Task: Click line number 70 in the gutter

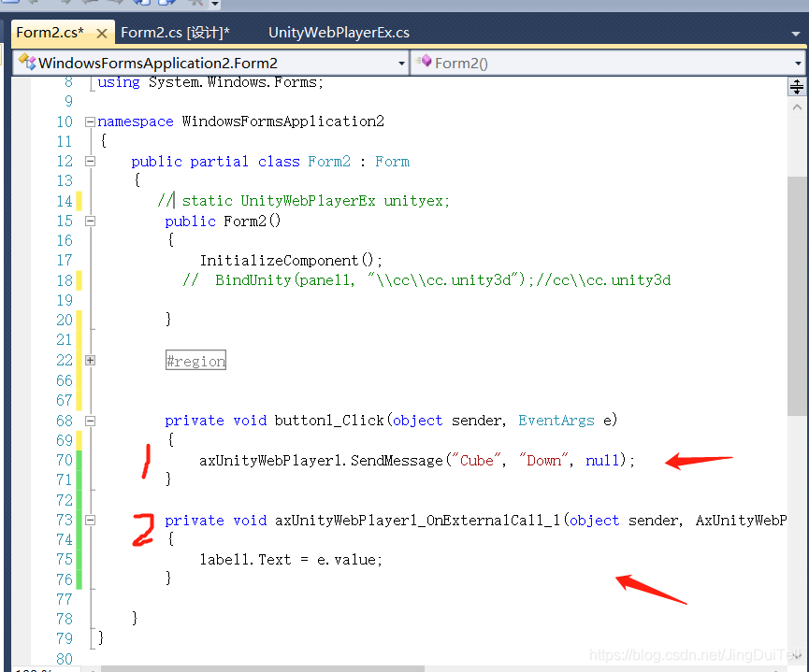Action: tap(65, 460)
